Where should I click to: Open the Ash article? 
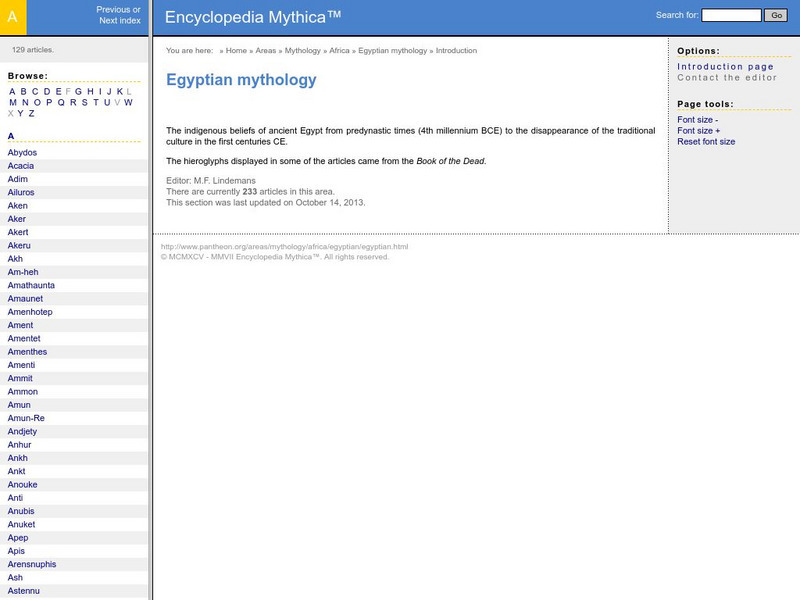tap(15, 577)
